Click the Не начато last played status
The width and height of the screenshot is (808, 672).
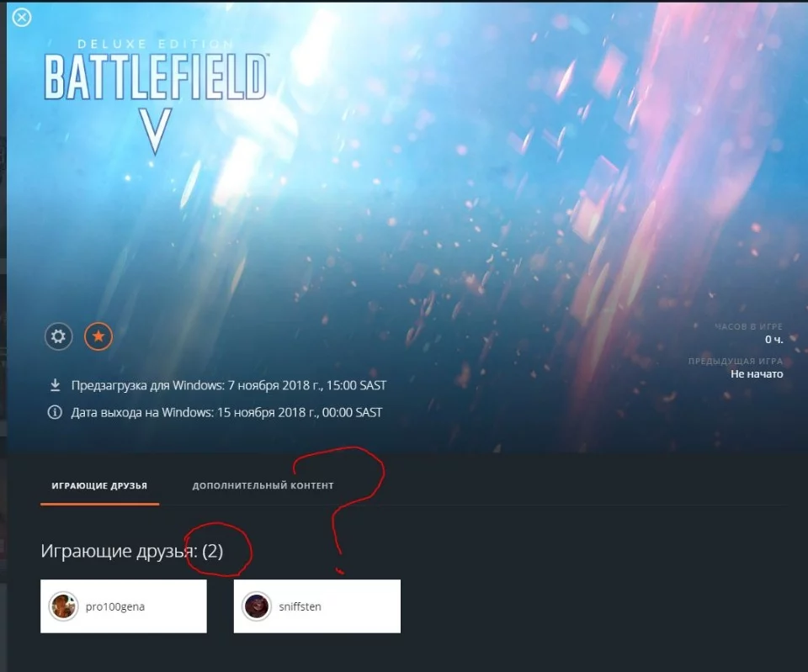(757, 374)
